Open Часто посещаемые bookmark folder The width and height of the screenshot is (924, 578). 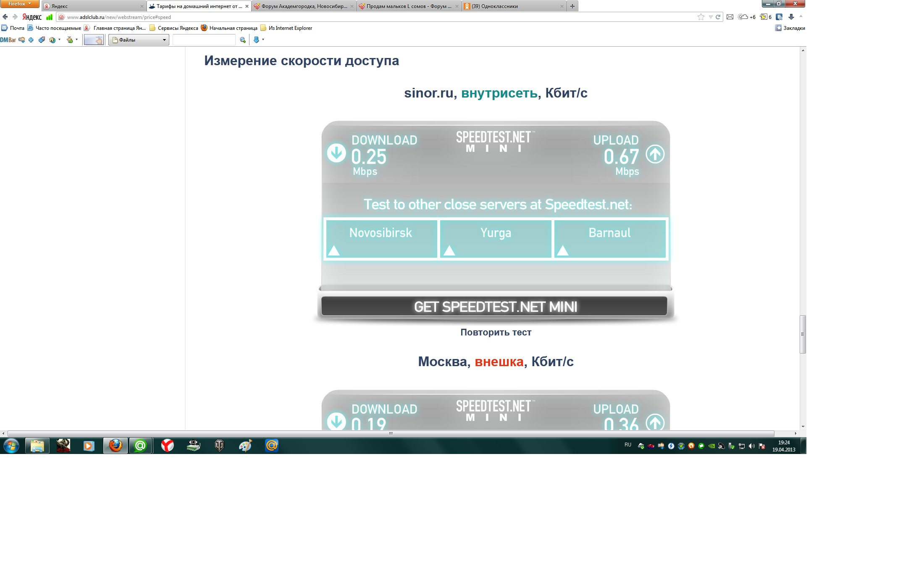point(54,28)
